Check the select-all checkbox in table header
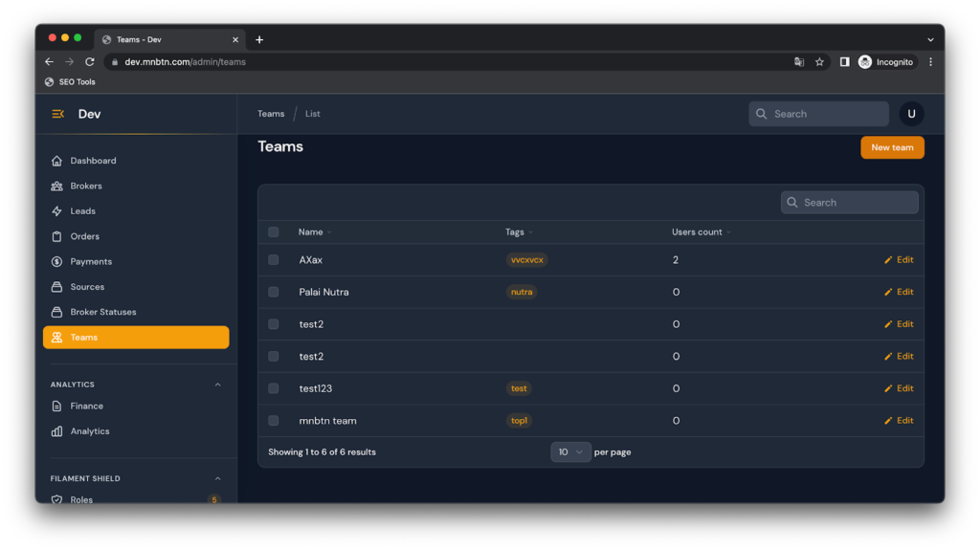 [274, 232]
